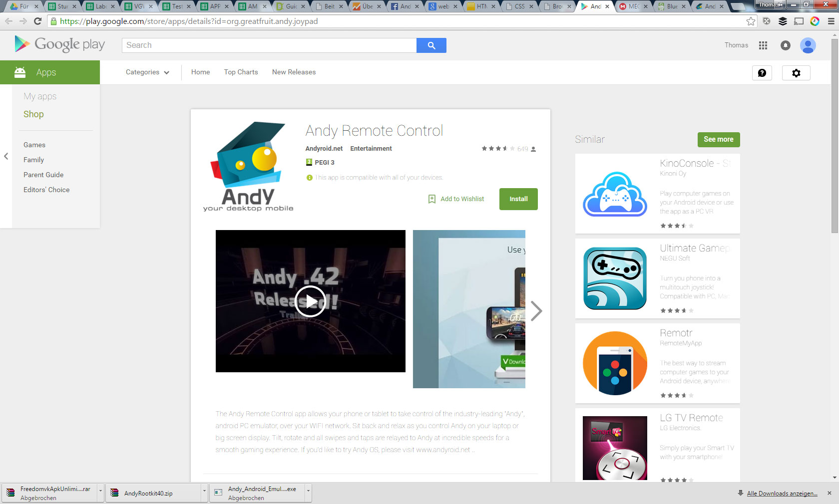This screenshot has height=504, width=839.
Task: Open the Remotr app title
Action: 676,333
